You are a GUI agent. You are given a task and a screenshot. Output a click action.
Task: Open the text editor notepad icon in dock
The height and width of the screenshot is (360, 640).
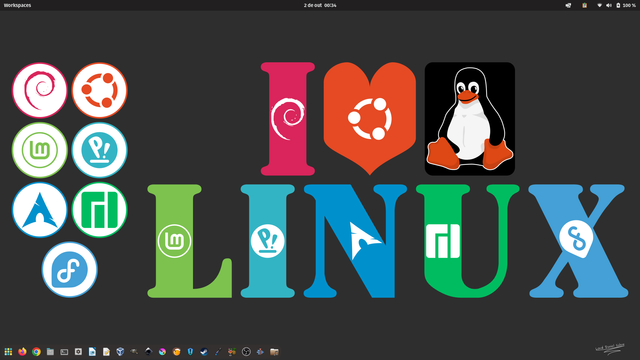(x=106, y=351)
